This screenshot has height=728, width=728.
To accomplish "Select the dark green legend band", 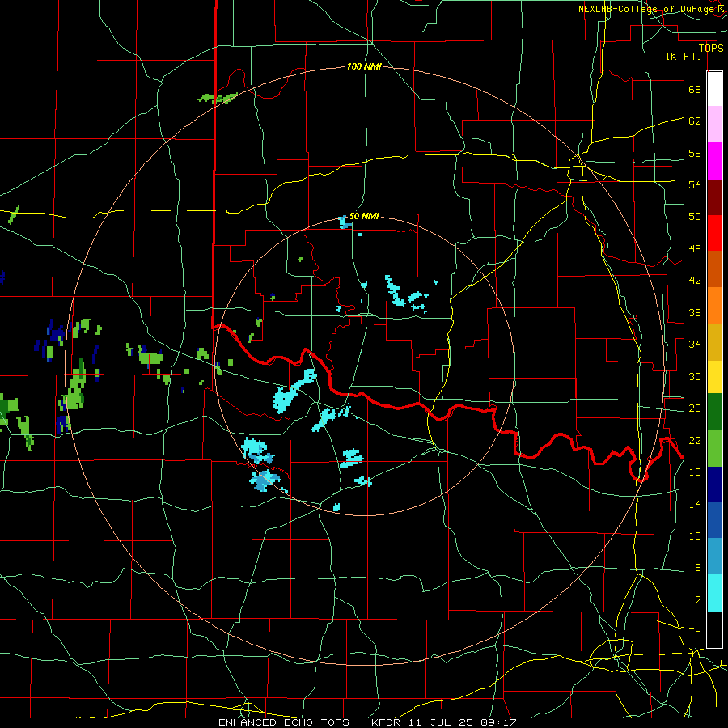I will [x=714, y=411].
